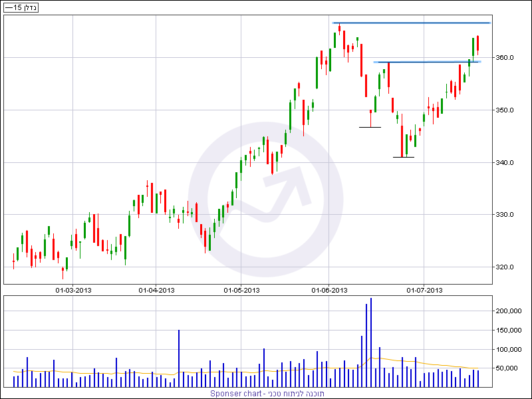Click the 340.0 price axis label
532x399 pixels.
[506, 163]
